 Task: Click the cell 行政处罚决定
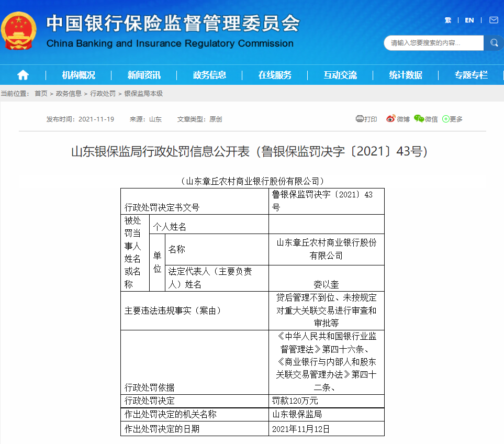point(195,401)
